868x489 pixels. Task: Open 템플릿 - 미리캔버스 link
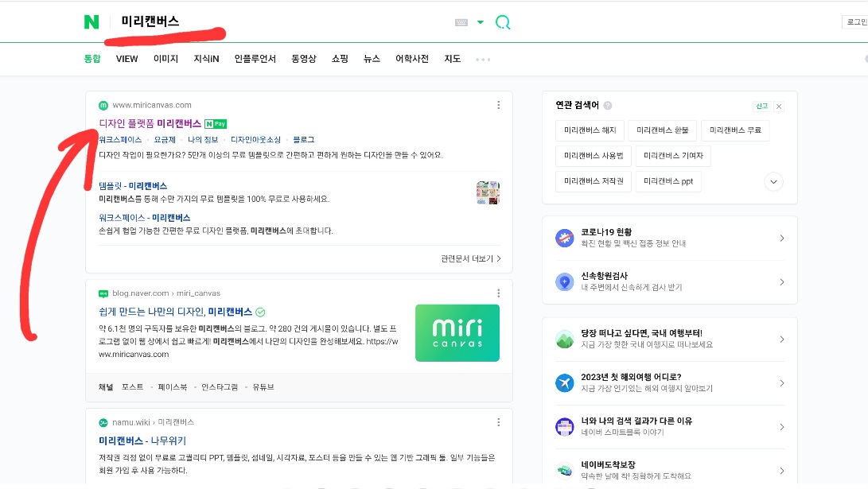pyautogui.click(x=133, y=186)
